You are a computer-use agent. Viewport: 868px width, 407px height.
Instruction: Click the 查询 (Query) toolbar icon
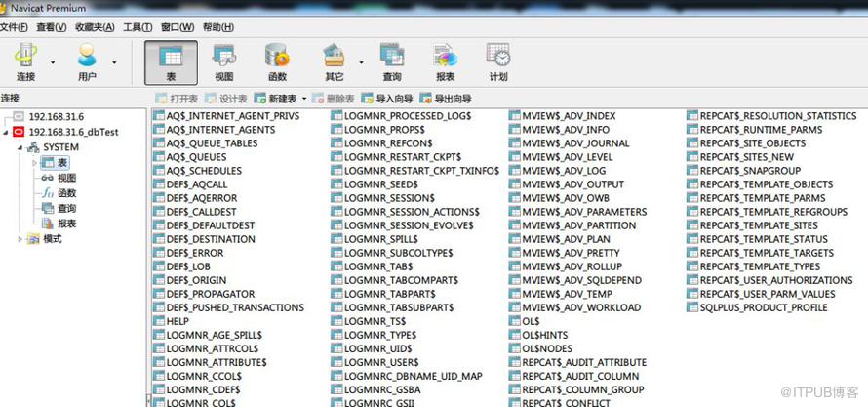[x=391, y=61]
